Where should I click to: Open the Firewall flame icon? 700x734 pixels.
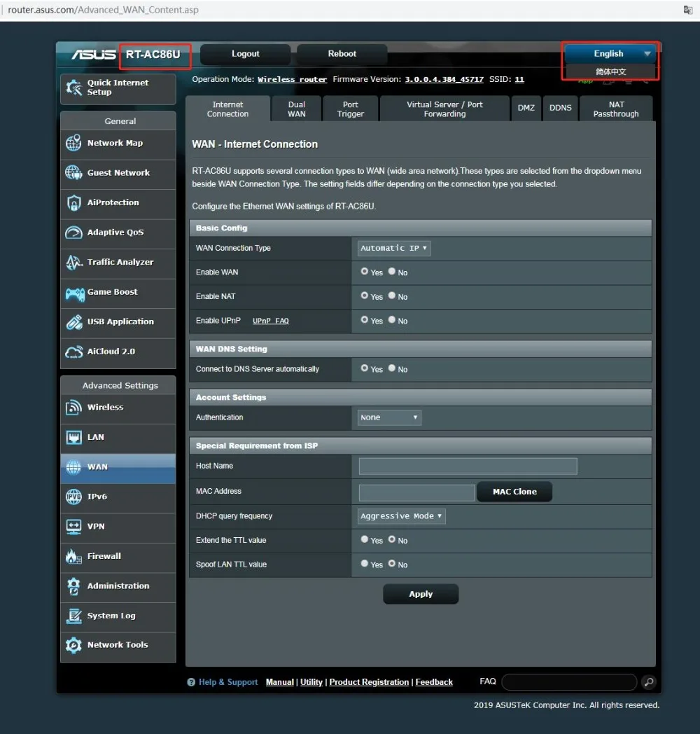tap(74, 556)
